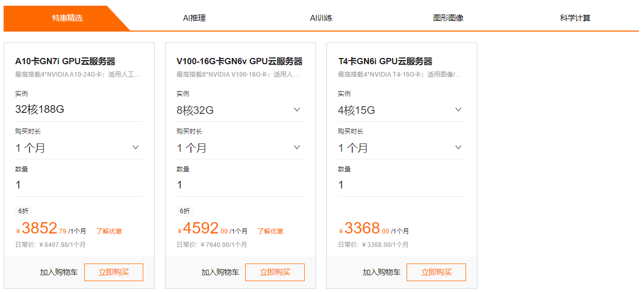The height and width of the screenshot is (292, 644).
Task: Click quantity field on A10 card
Action: [x=79, y=185]
